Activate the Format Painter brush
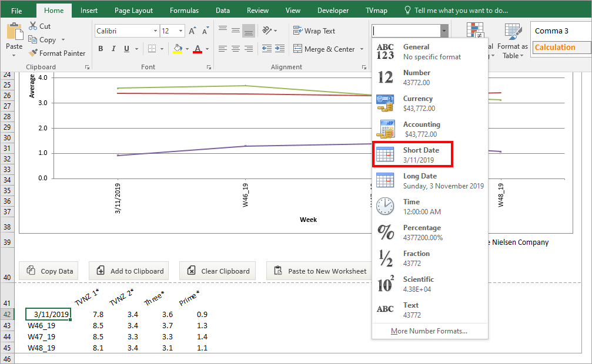The width and height of the screenshot is (592, 364). pyautogui.click(x=34, y=53)
